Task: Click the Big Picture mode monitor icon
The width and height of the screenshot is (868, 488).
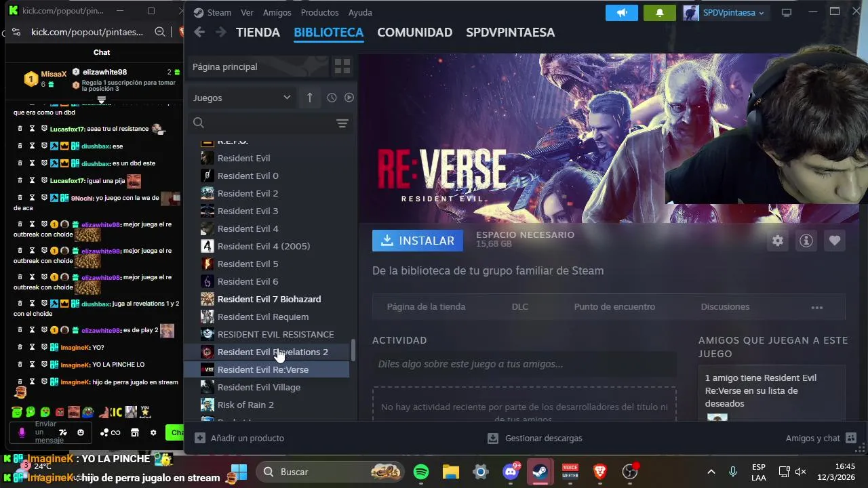Action: [787, 12]
